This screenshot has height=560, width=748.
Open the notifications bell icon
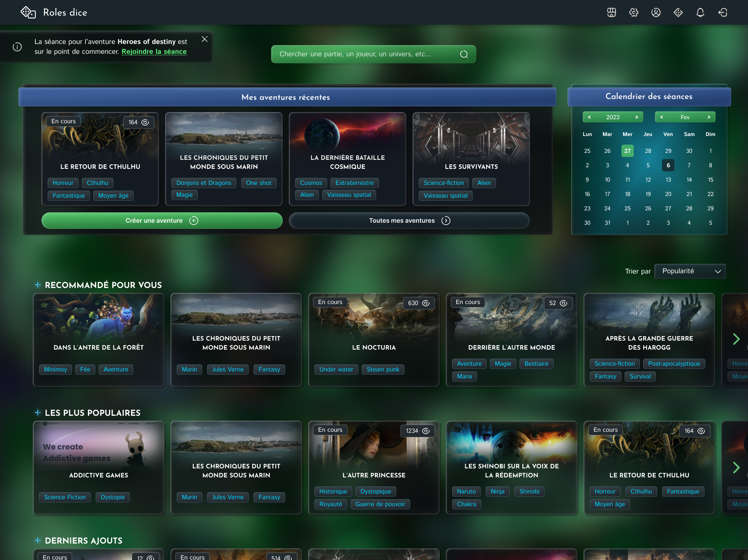[700, 12]
